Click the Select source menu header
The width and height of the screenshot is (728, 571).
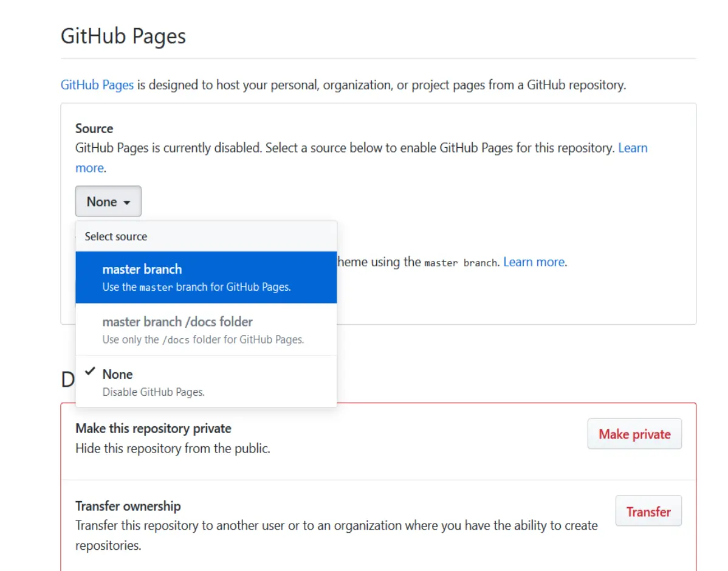click(x=116, y=237)
